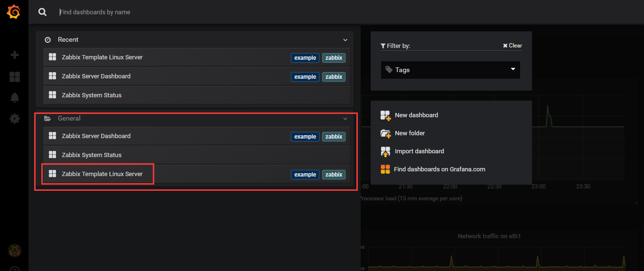Viewport: 644px width, 271px height.
Task: Click the Import dashboard upload icon
Action: 385,151
